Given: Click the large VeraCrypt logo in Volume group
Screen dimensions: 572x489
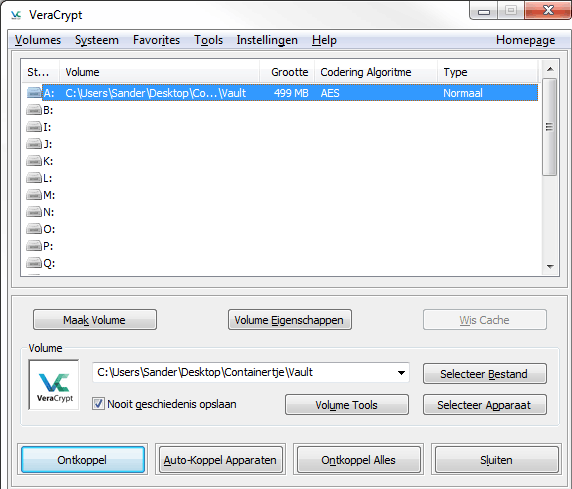Looking at the screenshot, I should [x=54, y=385].
